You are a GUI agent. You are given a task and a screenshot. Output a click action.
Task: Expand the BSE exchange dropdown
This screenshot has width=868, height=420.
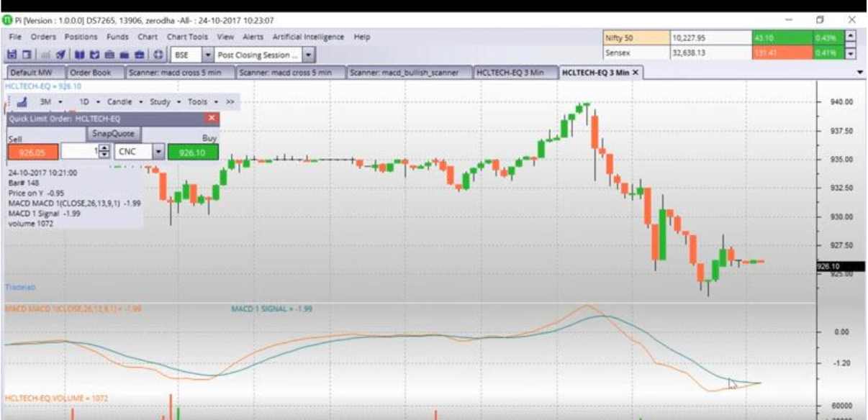click(207, 55)
